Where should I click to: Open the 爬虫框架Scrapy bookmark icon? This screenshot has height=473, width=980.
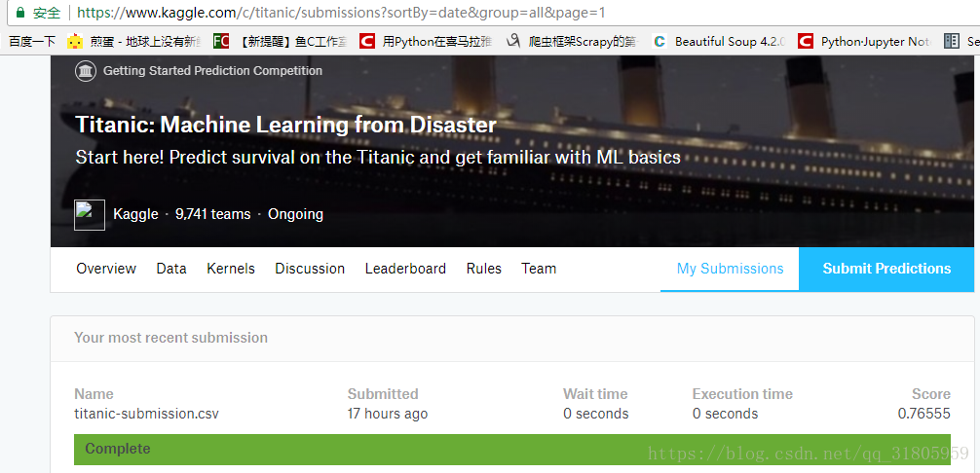click(x=513, y=42)
